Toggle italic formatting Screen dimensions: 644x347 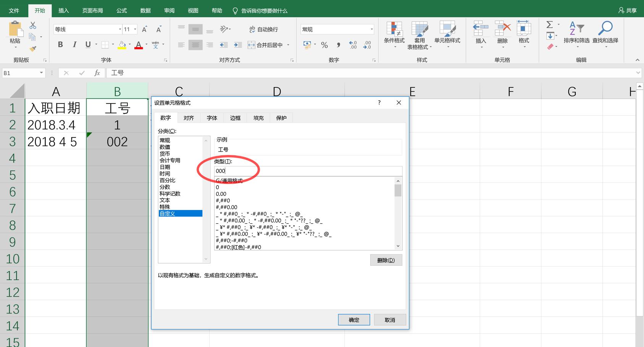point(74,45)
